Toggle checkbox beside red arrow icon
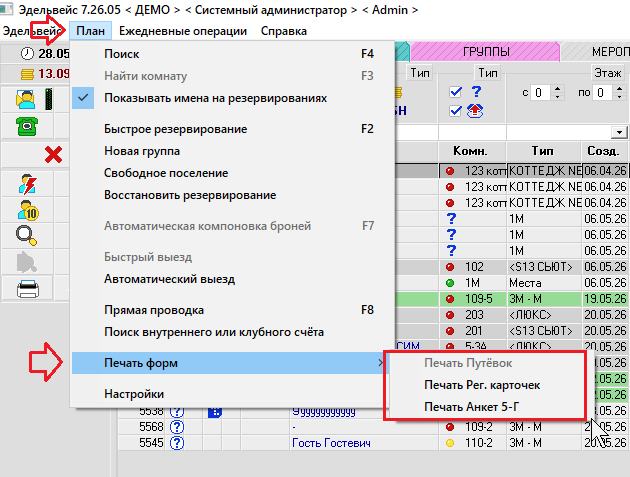Viewport: 630px width, 477px height. [x=455, y=111]
